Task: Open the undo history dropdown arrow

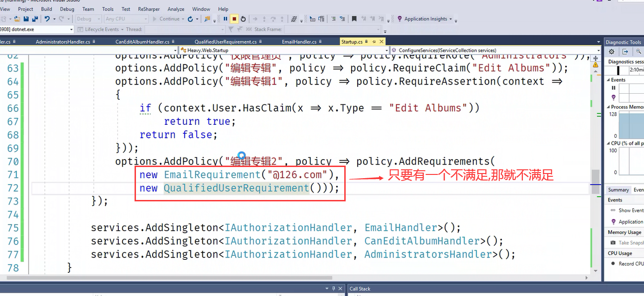Action: tap(54, 19)
